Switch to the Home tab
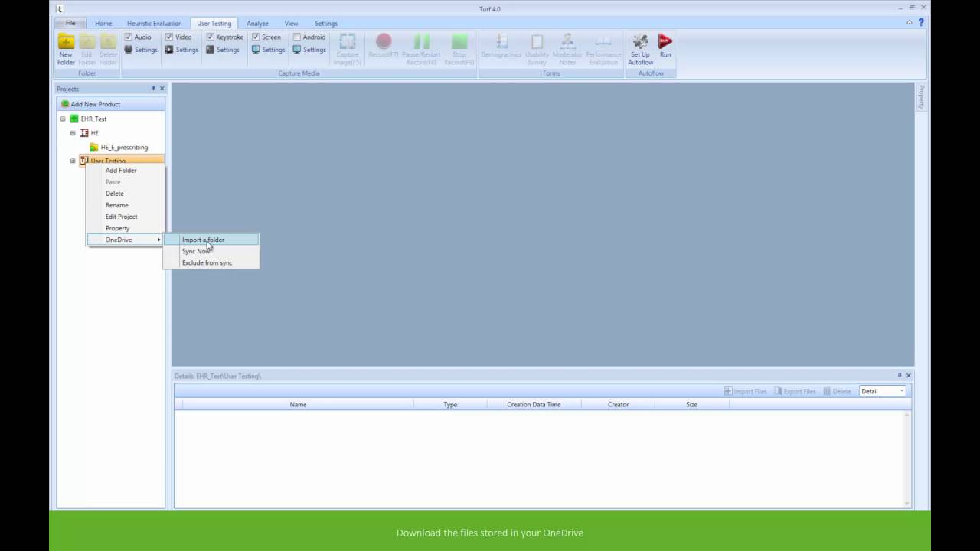 [x=103, y=23]
